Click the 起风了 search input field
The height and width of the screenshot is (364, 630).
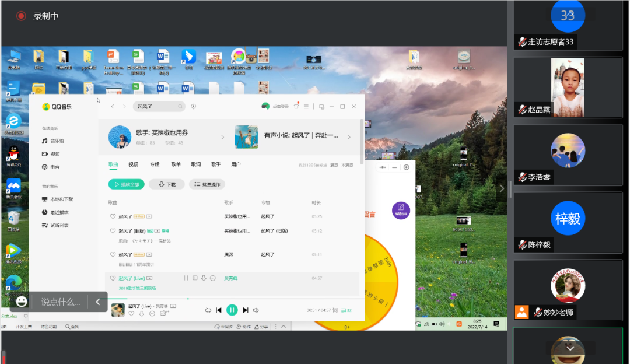point(159,106)
